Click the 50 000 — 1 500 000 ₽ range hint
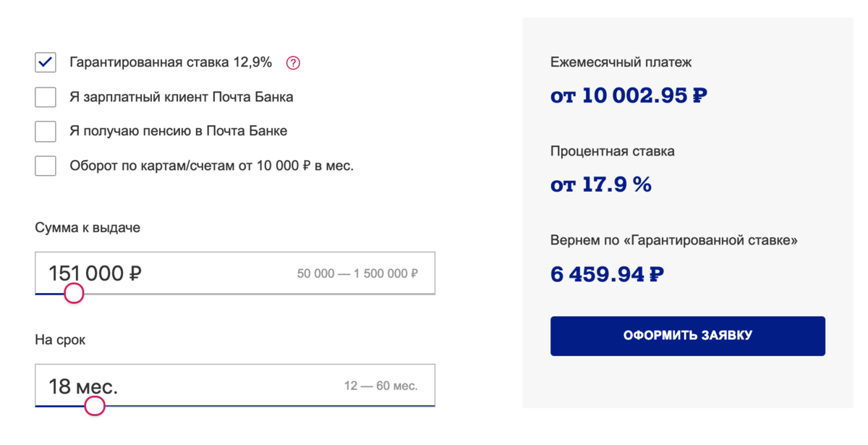The image size is (868, 445). [357, 274]
